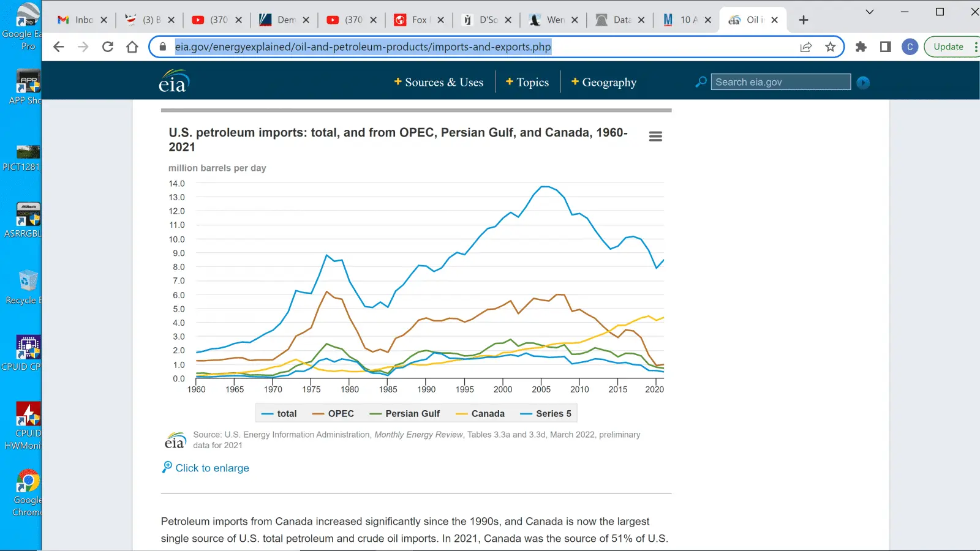The image size is (980, 551).
Task: Open the Chrome extensions puzzle icon
Action: 861,47
